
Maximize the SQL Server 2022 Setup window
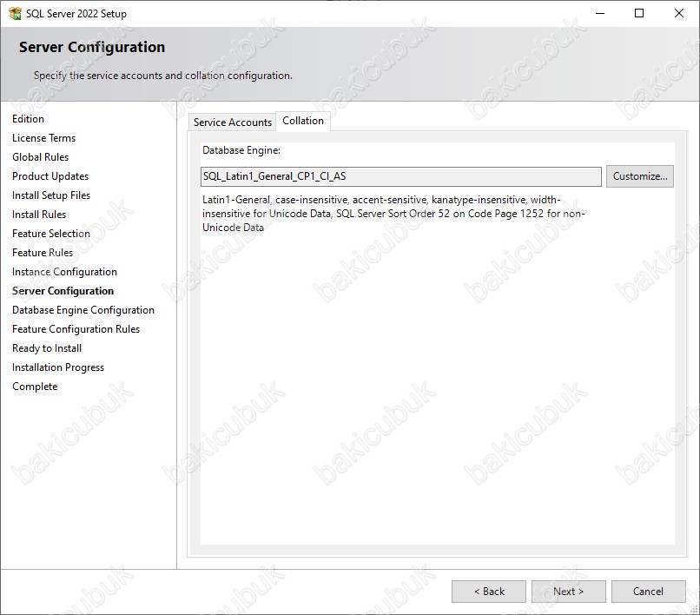(639, 13)
